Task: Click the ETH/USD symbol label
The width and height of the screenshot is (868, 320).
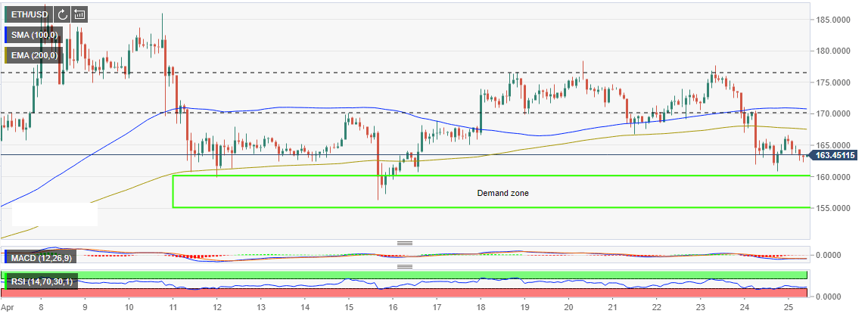Action: 30,14
